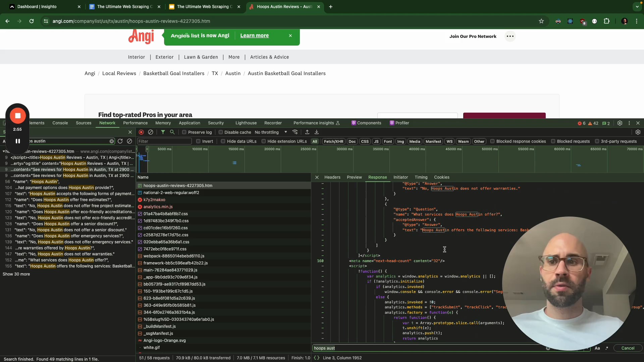This screenshot has height=362, width=644.
Task: Click the Learn more link
Action: coord(254,36)
